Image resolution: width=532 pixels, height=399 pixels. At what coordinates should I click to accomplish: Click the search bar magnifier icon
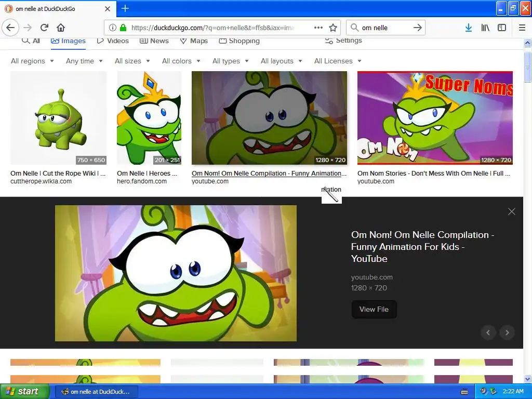click(x=354, y=28)
